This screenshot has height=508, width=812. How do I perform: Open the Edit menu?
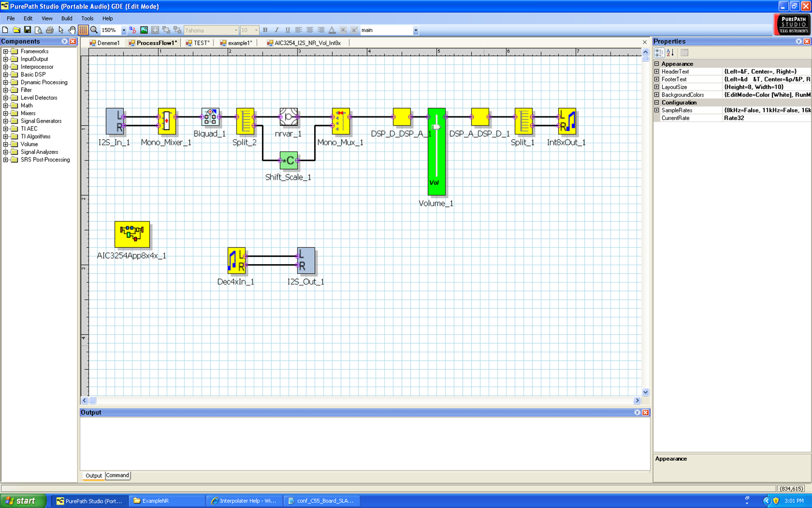[x=28, y=18]
